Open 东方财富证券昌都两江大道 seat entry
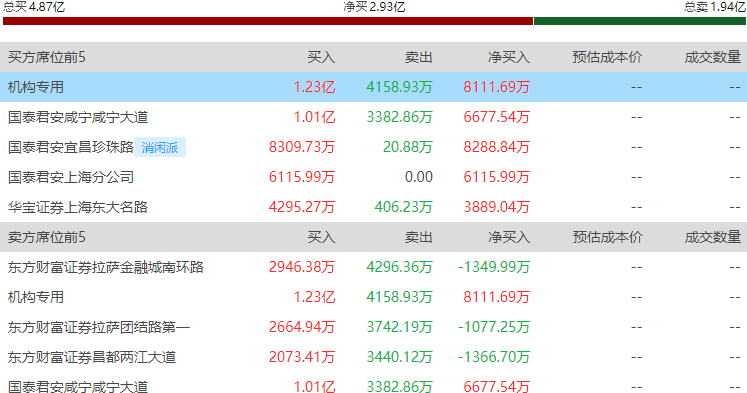This screenshot has width=747, height=393. [x=92, y=357]
